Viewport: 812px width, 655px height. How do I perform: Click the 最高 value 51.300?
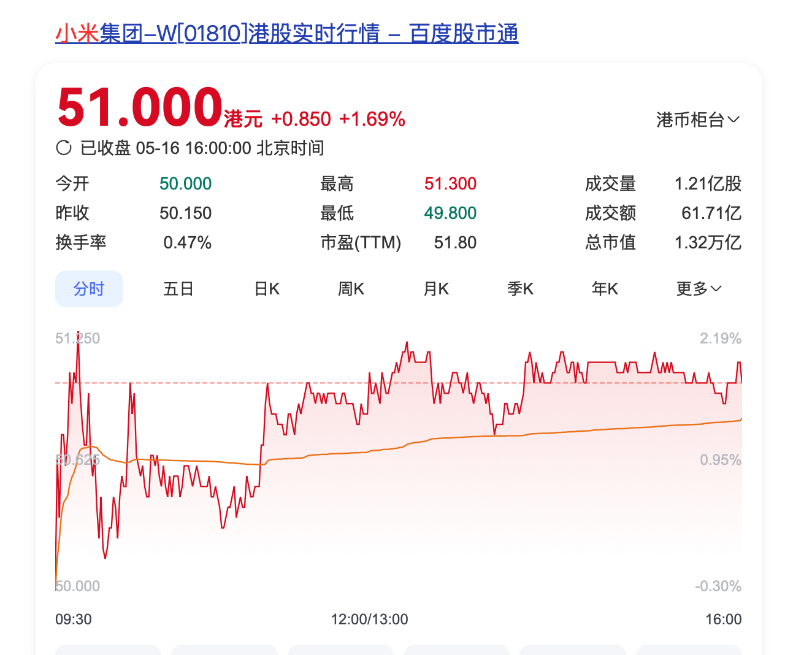[450, 183]
